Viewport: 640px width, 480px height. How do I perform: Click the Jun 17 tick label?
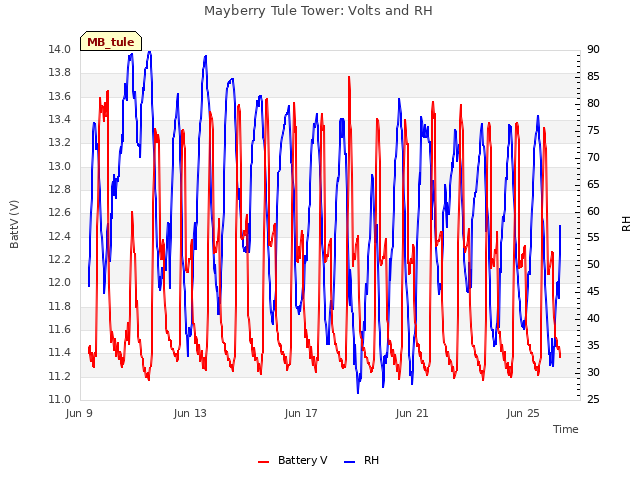(x=301, y=413)
